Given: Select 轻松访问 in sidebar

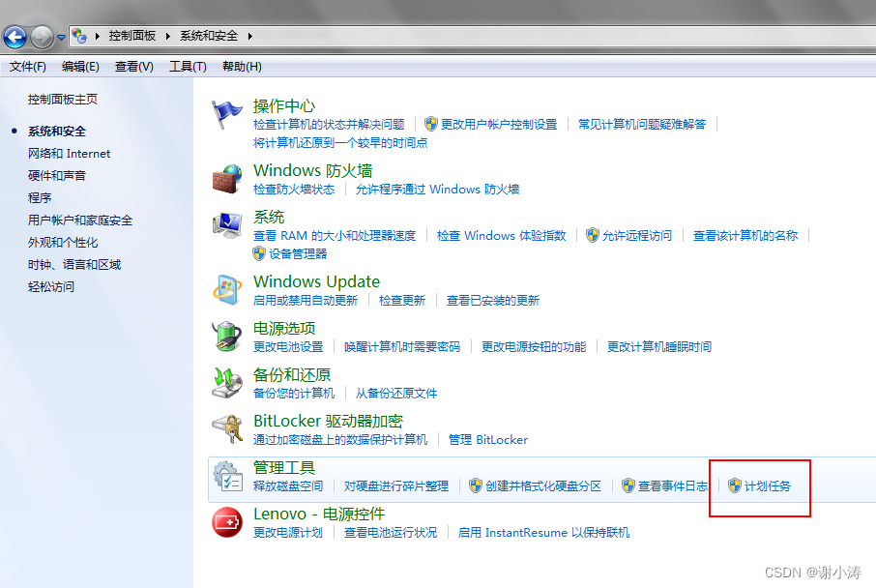Looking at the screenshot, I should point(51,287).
